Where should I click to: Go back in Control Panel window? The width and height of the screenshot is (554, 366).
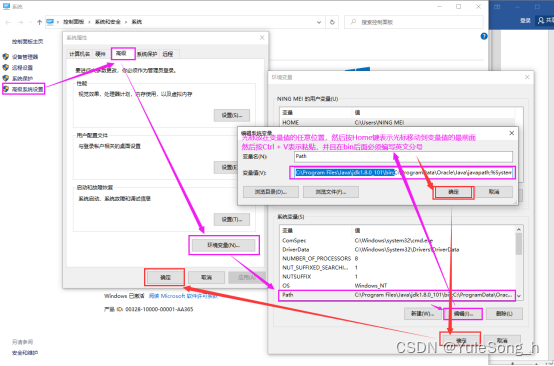point(8,22)
